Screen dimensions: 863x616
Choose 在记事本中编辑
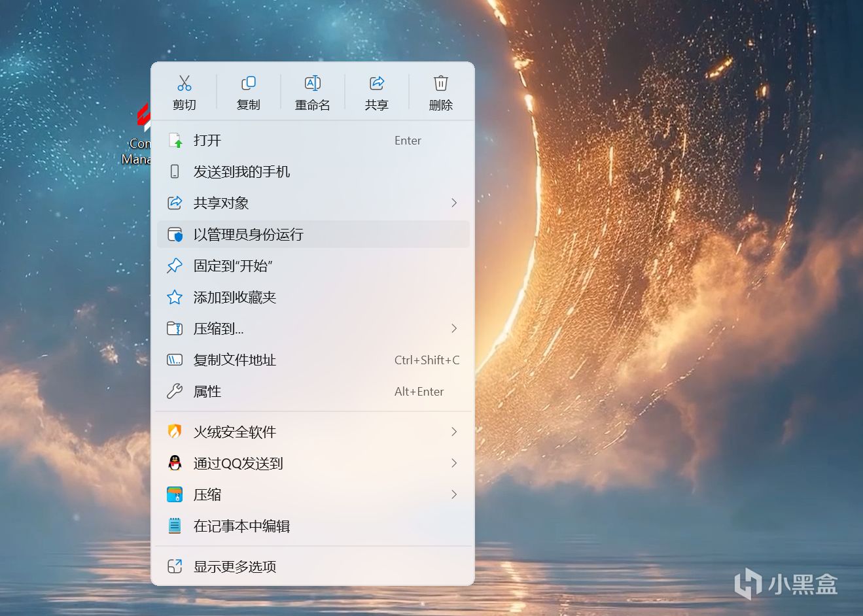313,526
